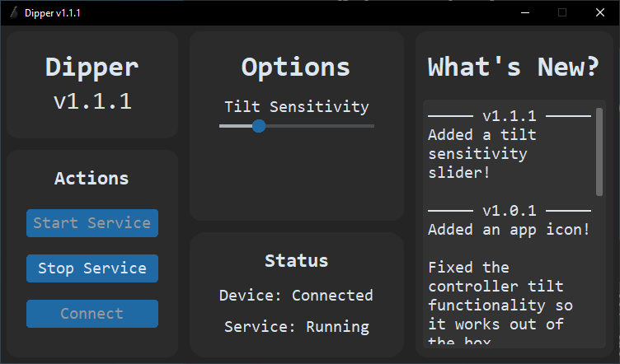Minimize the Dipper window
The width and height of the screenshot is (620, 364).
click(x=525, y=12)
